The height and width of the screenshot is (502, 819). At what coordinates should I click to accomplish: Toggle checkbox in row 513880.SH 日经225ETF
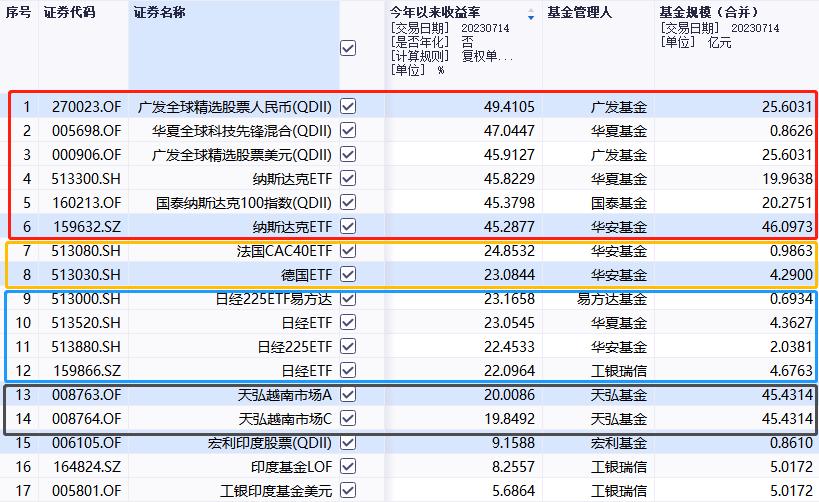coord(348,347)
